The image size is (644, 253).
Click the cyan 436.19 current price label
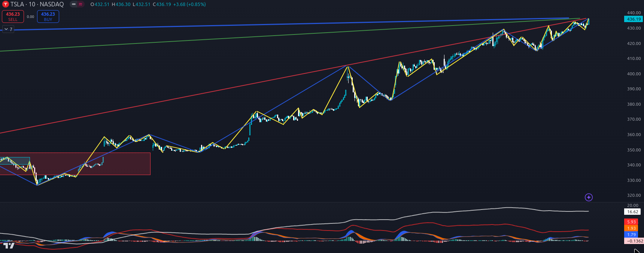(634, 19)
